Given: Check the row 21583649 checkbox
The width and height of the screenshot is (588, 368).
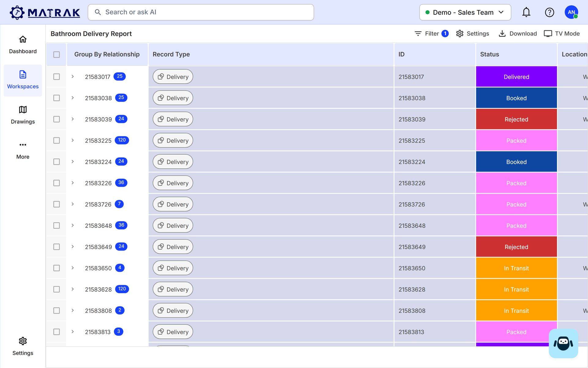Looking at the screenshot, I should point(56,247).
